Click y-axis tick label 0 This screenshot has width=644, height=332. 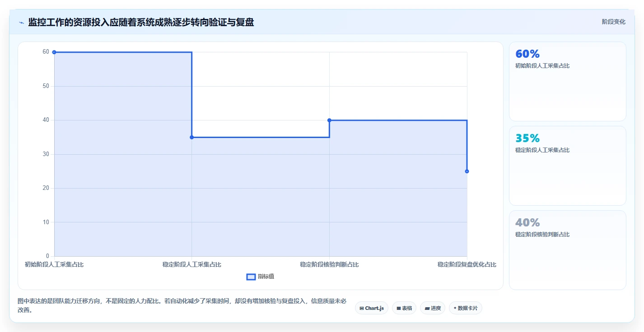pos(47,256)
